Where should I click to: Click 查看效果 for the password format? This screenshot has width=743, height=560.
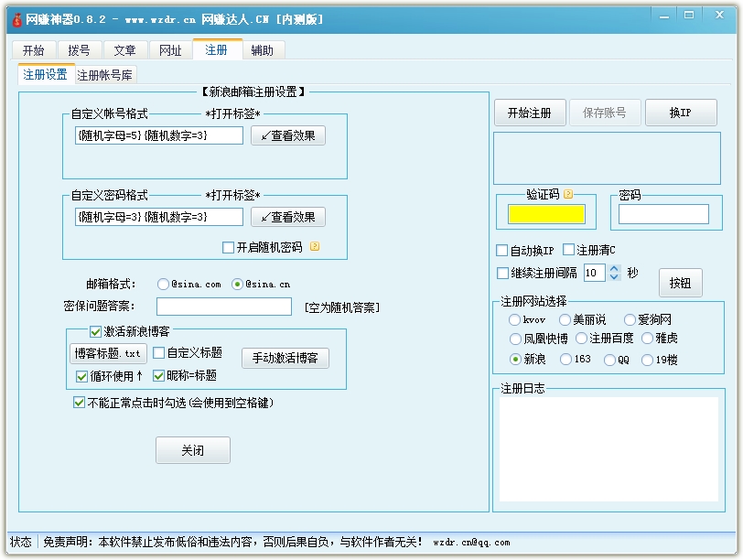[288, 217]
